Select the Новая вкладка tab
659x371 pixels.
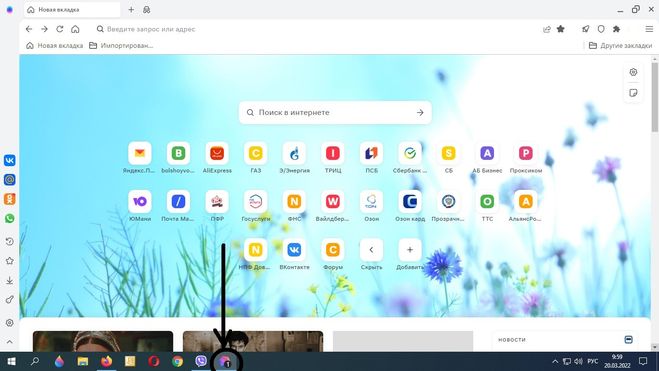tap(72, 10)
